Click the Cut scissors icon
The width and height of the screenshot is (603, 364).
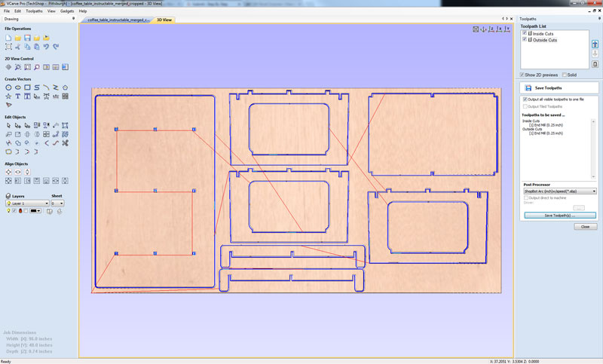17,47
